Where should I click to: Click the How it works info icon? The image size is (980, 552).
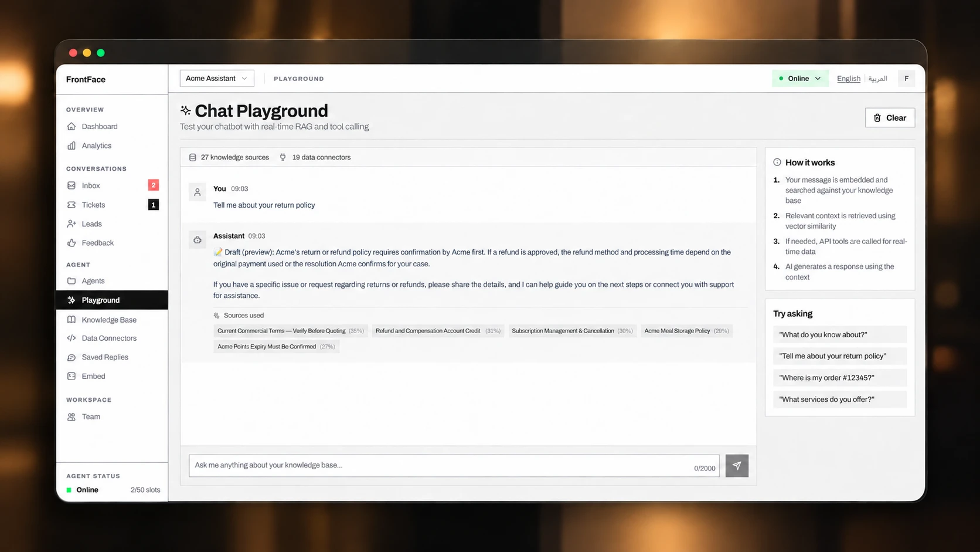pos(777,162)
